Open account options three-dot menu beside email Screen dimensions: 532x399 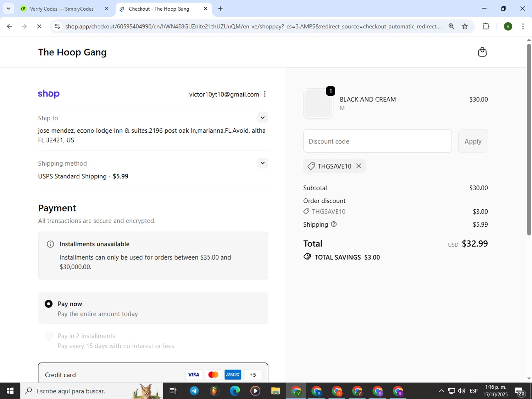(265, 94)
